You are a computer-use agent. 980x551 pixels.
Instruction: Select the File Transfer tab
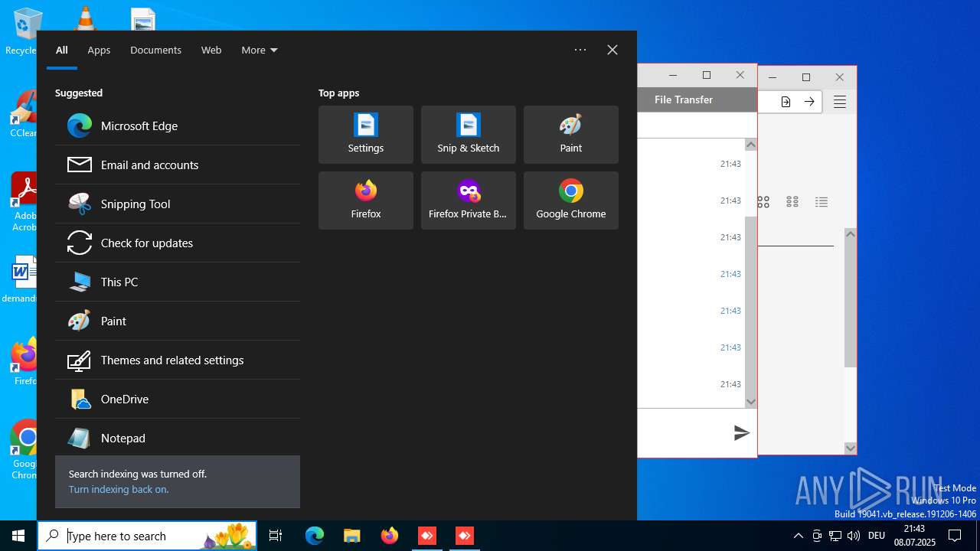[684, 99]
